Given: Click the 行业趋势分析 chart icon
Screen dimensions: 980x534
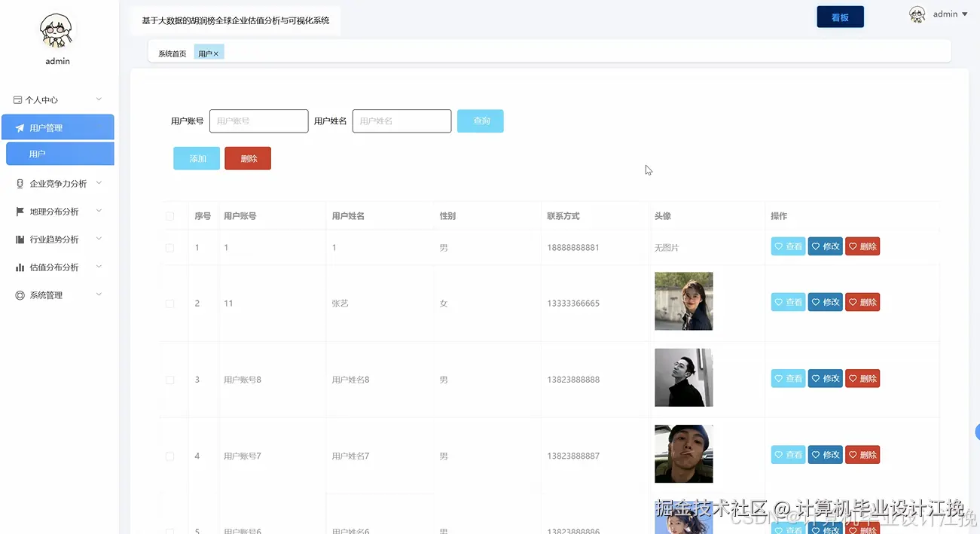Looking at the screenshot, I should point(20,240).
